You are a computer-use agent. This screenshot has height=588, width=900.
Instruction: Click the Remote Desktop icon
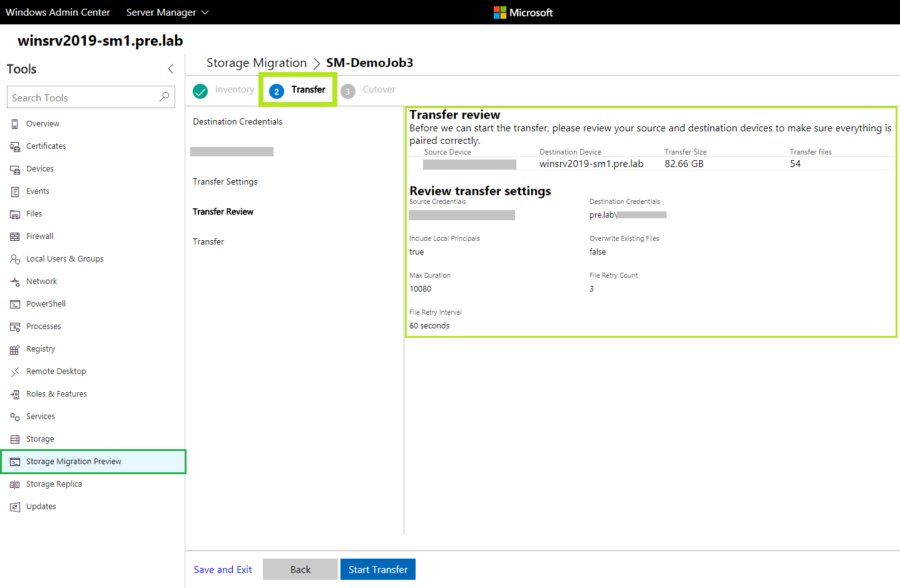click(x=15, y=372)
